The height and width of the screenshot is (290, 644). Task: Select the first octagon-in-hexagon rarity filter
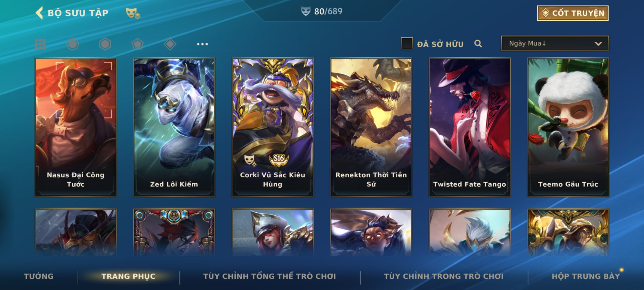[x=73, y=44]
